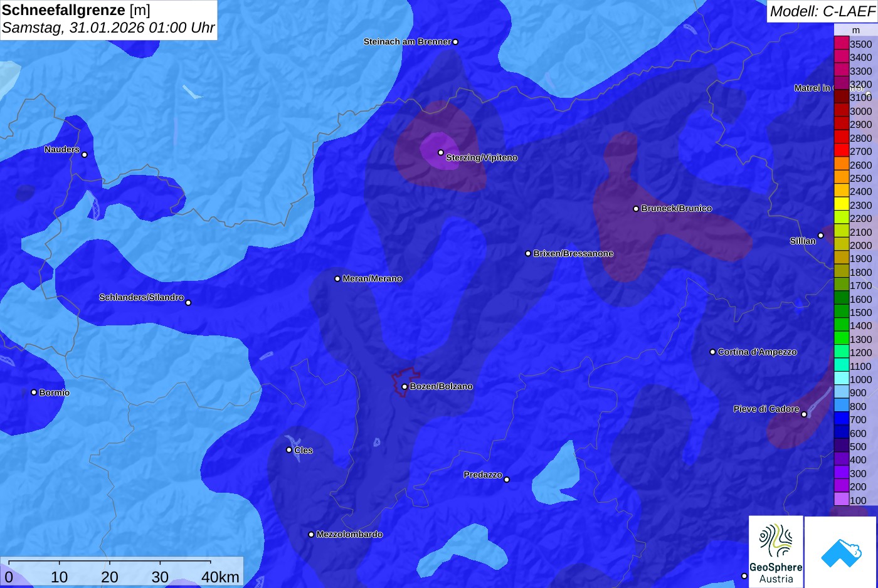Click the Steinach am Brenner marker dot
The height and width of the screenshot is (588, 878).
click(x=455, y=42)
